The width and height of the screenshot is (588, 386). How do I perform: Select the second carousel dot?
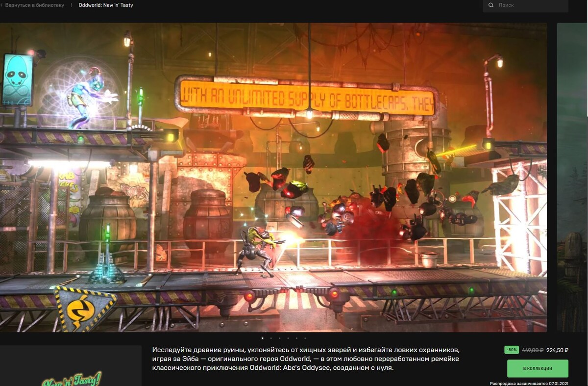271,338
